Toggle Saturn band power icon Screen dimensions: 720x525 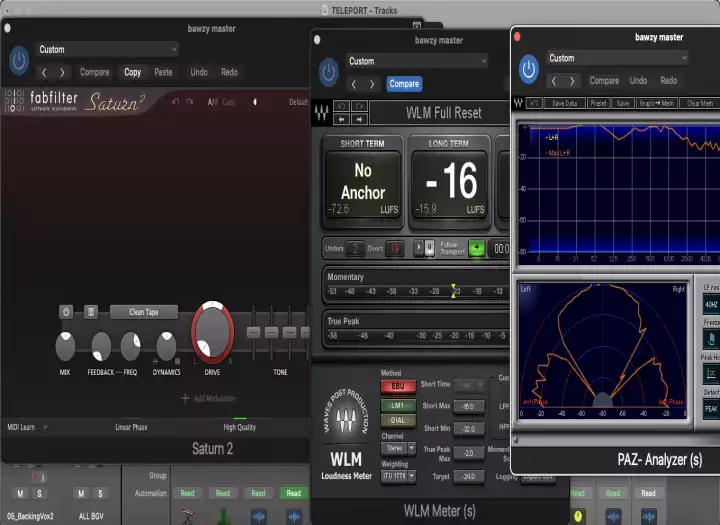66,312
